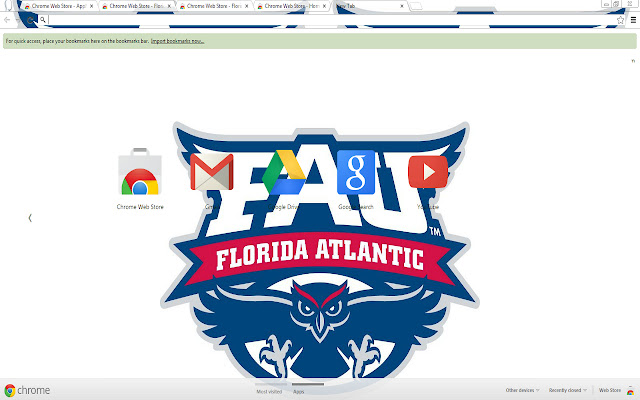Viewport: 640px width, 400px height.
Task: Close the New Tab tab
Action: (402, 6)
